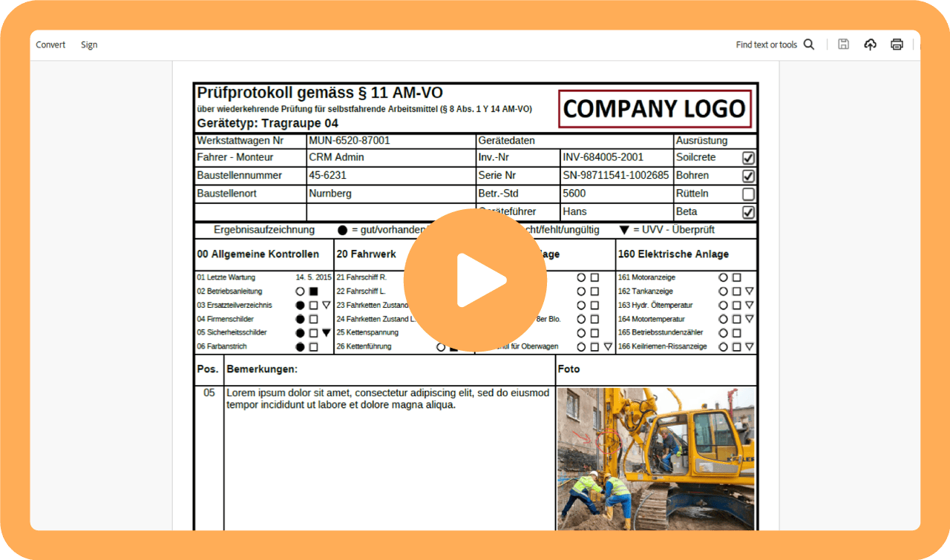The height and width of the screenshot is (560, 950).
Task: Uncheck the Bohren checkbox
Action: [748, 176]
